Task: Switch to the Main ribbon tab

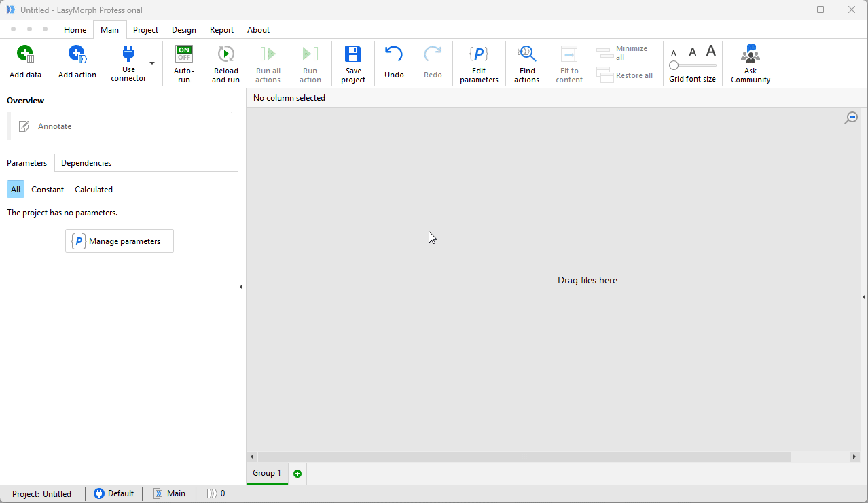Action: (x=109, y=30)
